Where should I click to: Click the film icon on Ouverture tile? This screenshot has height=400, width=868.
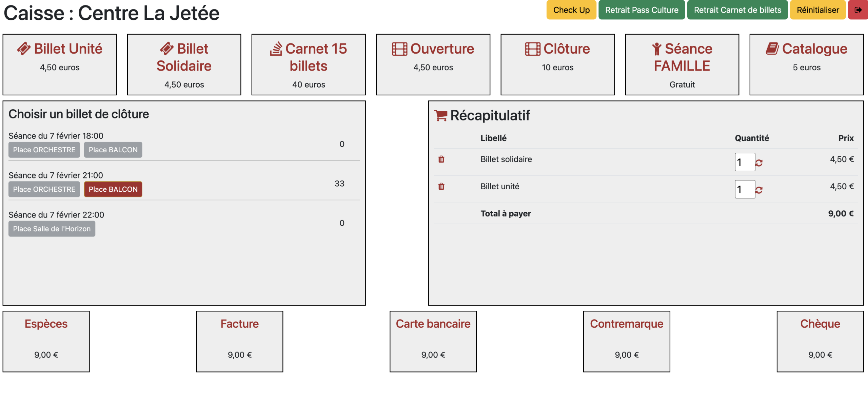(399, 49)
